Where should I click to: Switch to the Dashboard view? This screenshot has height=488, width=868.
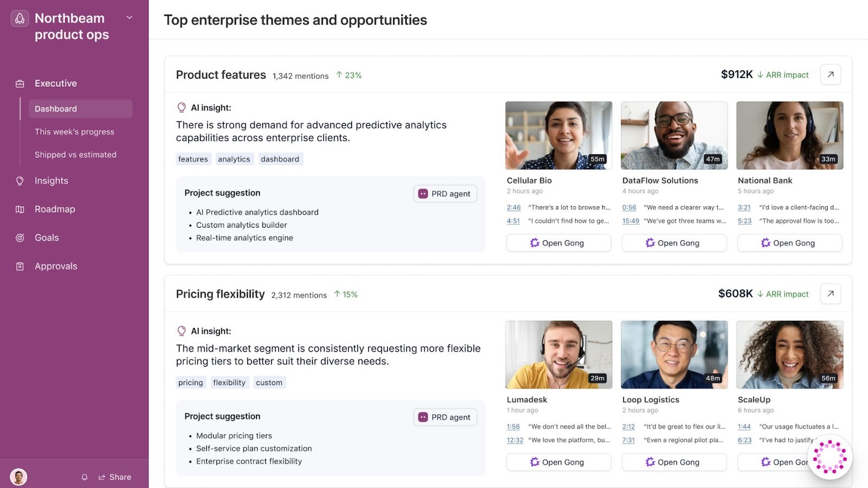(55, 108)
